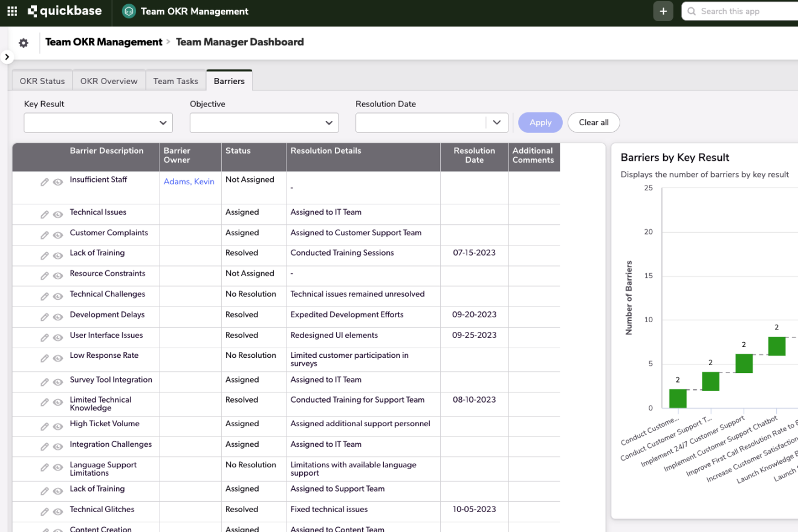Edit the Insufficient Staff row with pencil

point(45,182)
